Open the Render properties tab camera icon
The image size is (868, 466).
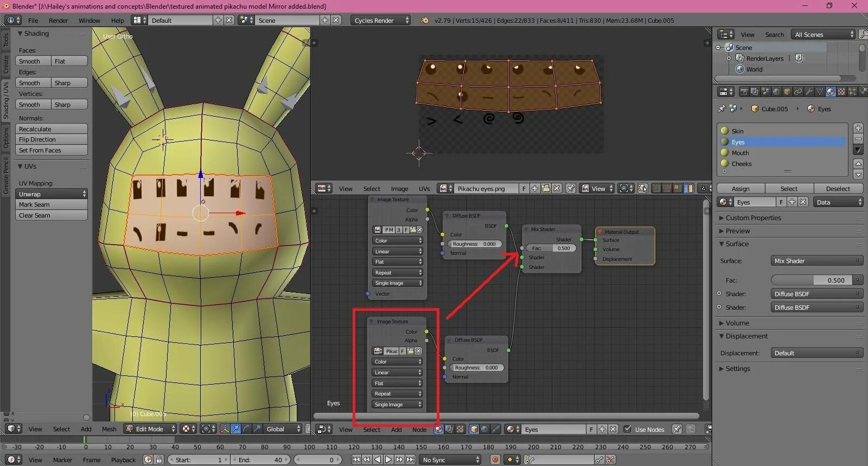pos(744,92)
